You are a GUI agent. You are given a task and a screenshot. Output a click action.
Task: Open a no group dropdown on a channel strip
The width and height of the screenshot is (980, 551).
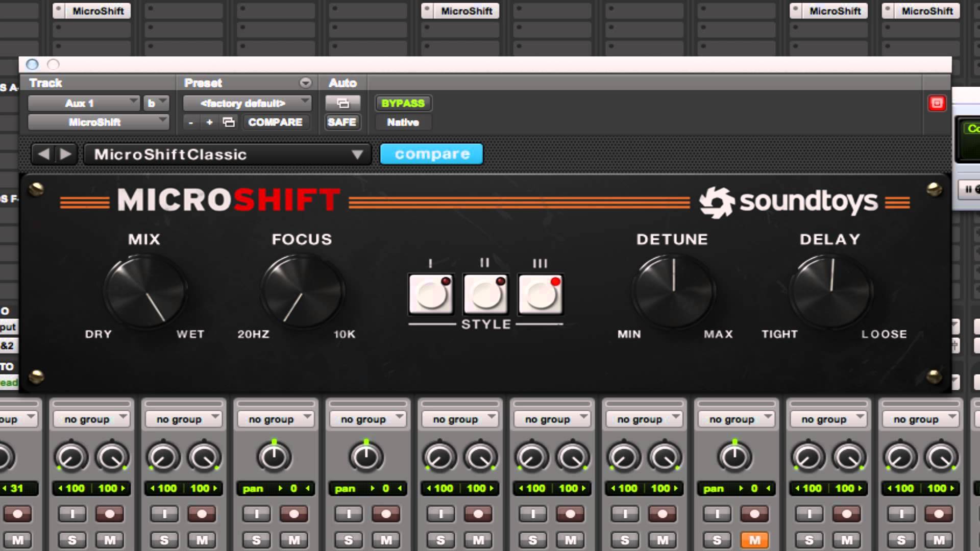[91, 418]
